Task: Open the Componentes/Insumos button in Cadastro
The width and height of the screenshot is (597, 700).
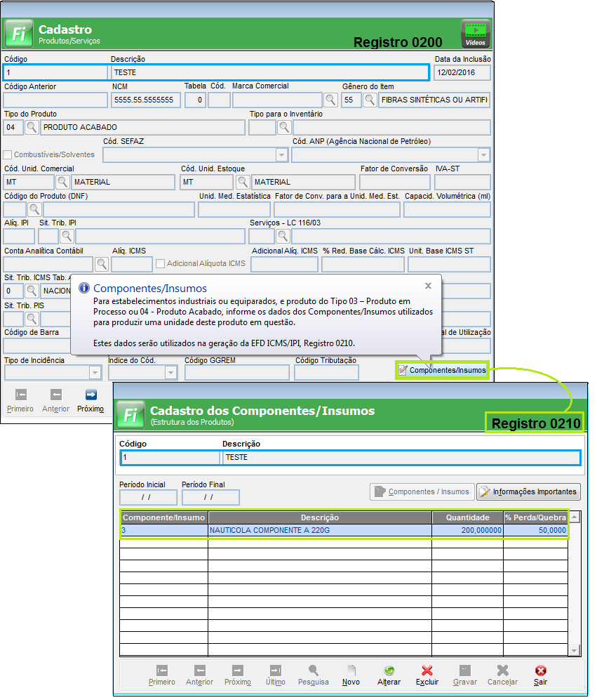Action: pos(441,370)
